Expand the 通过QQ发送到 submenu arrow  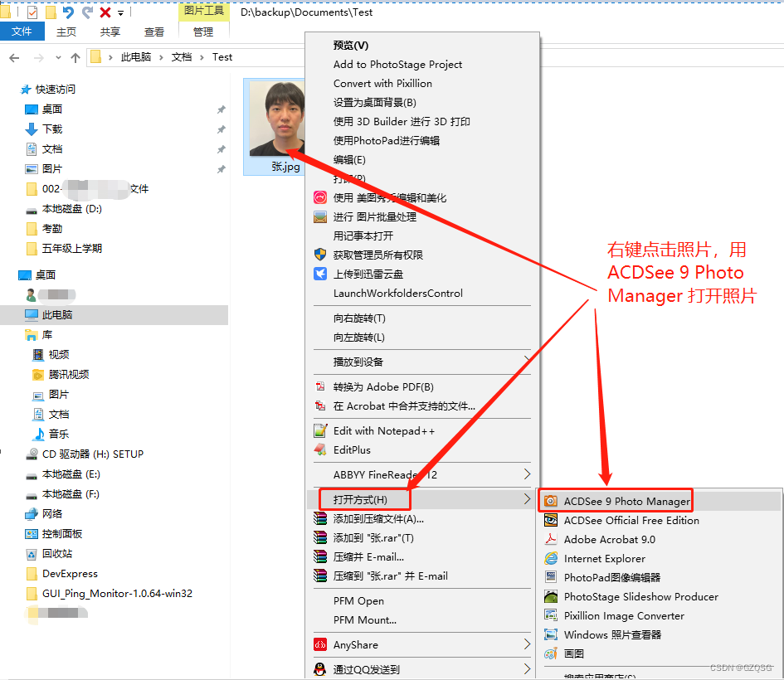(527, 668)
